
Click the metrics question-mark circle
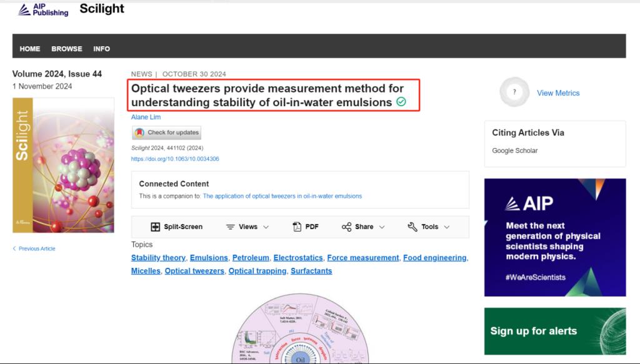point(514,92)
